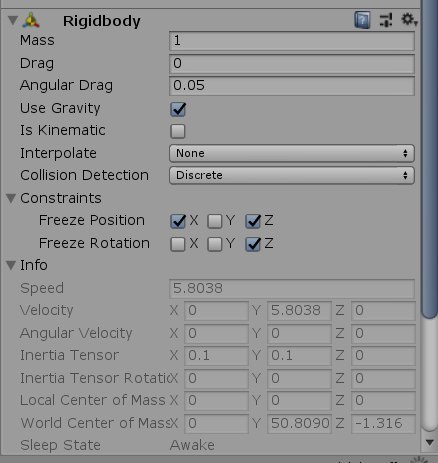
Task: Open Rigidbody component gear menu
Action: [409, 20]
